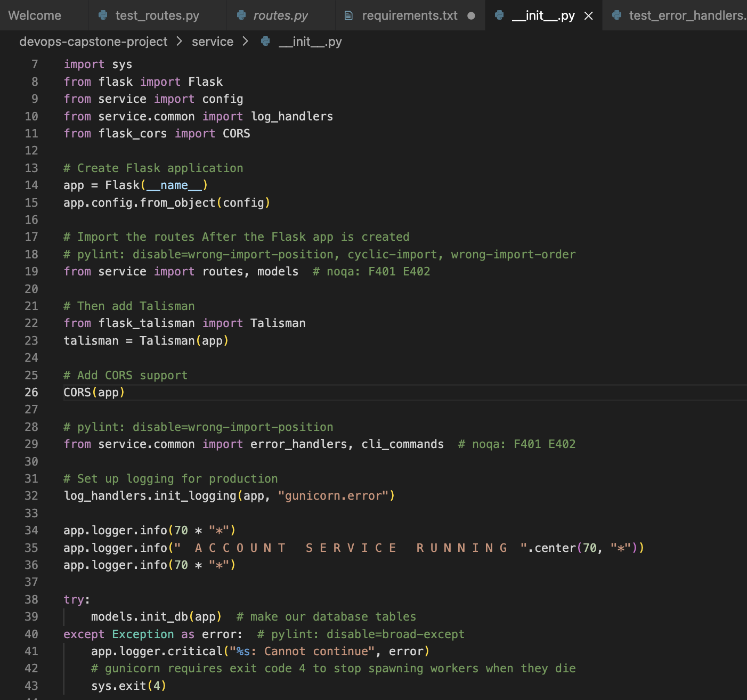Screen dimensions: 747x700
Task: Click line number 26 in gutter
Action: click(x=31, y=393)
